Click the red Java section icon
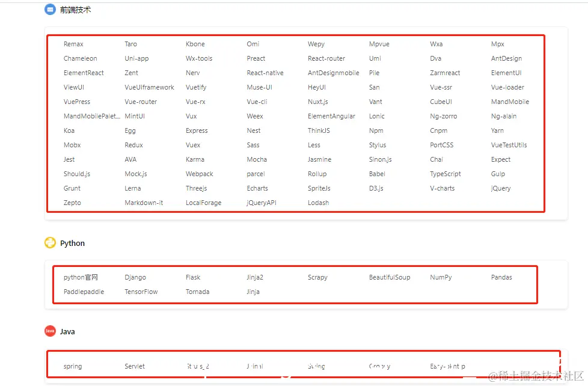This screenshot has height=386, width=588. click(x=50, y=331)
